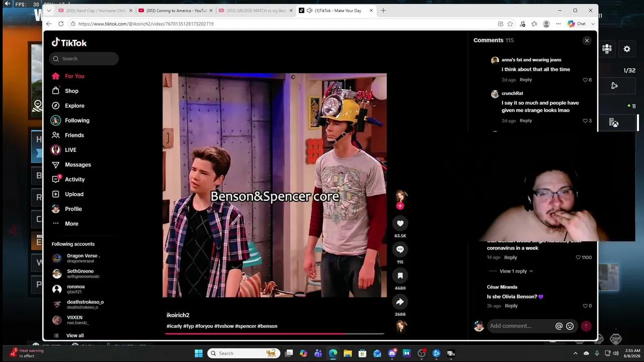
Task: Expand the More menu in sidebar
Action: pyautogui.click(x=71, y=224)
